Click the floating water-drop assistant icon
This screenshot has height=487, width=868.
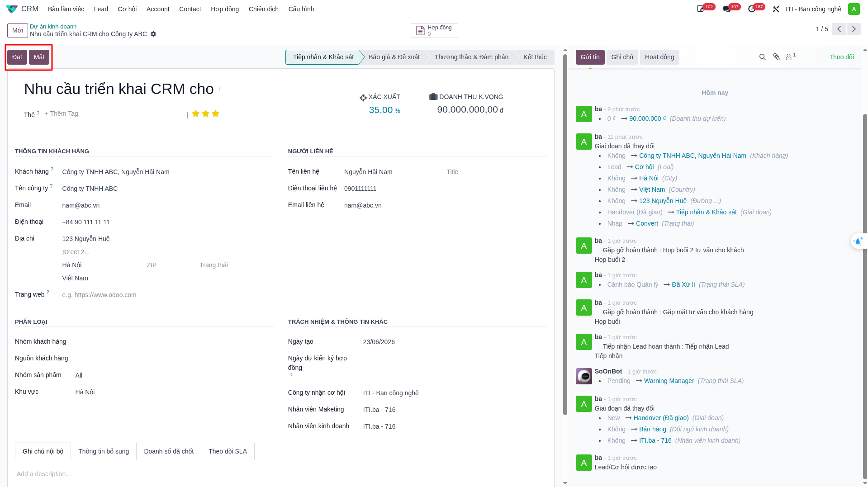(x=858, y=241)
